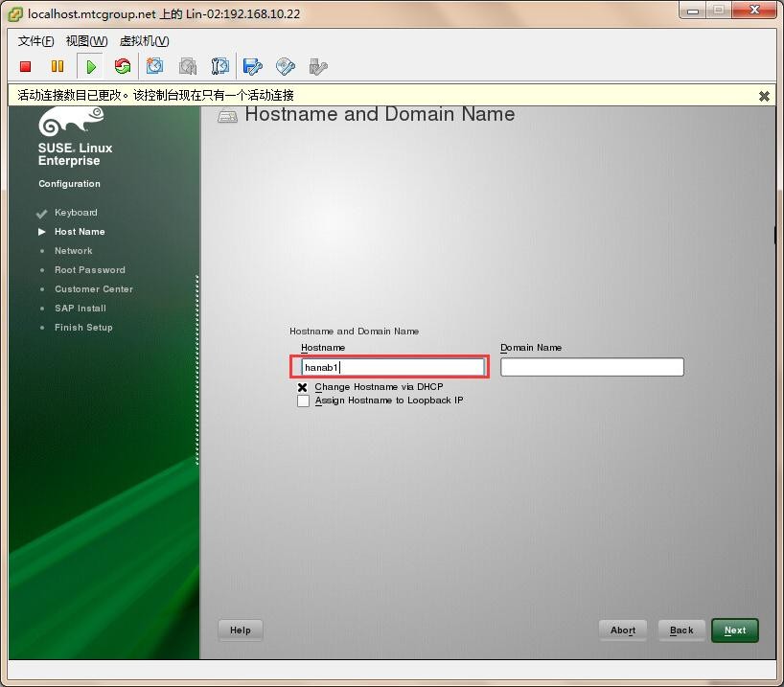The image size is (784, 687).
Task: Click Next to continue setup
Action: coord(735,630)
